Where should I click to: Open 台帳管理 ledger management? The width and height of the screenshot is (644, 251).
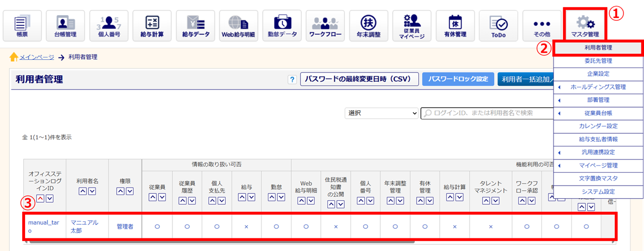point(65,25)
